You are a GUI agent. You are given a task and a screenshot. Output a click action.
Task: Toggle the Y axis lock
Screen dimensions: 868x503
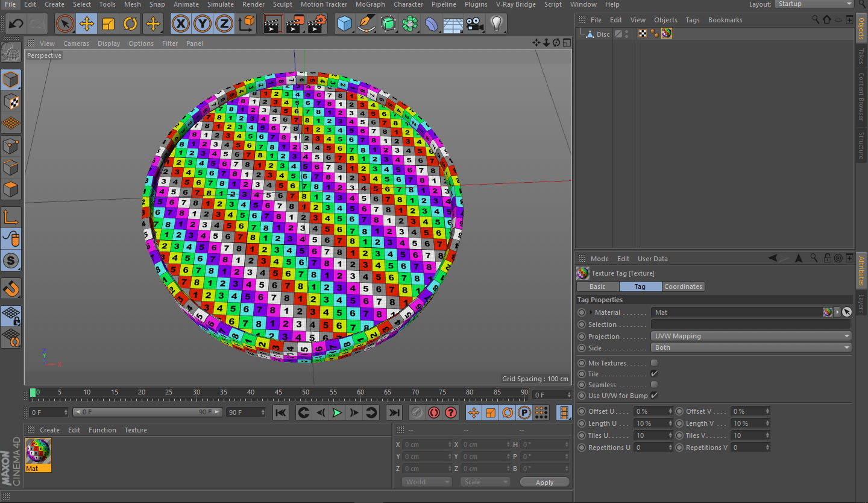[x=202, y=24]
